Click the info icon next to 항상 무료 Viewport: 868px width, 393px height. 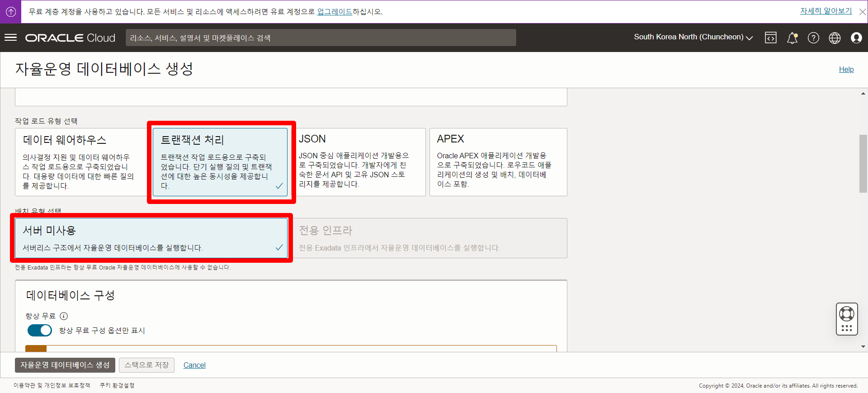pos(64,316)
